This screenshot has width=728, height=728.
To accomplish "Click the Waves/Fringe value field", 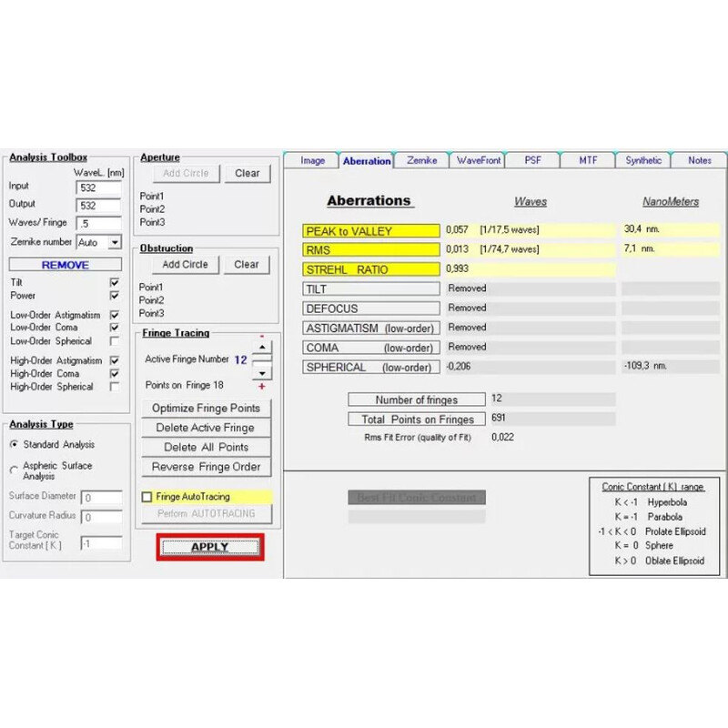I will tap(99, 223).
